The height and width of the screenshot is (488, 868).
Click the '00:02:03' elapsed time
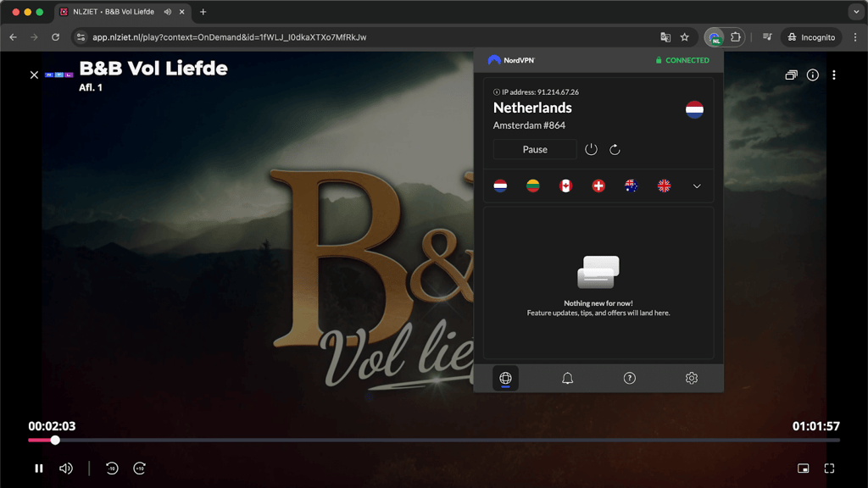[52, 426]
